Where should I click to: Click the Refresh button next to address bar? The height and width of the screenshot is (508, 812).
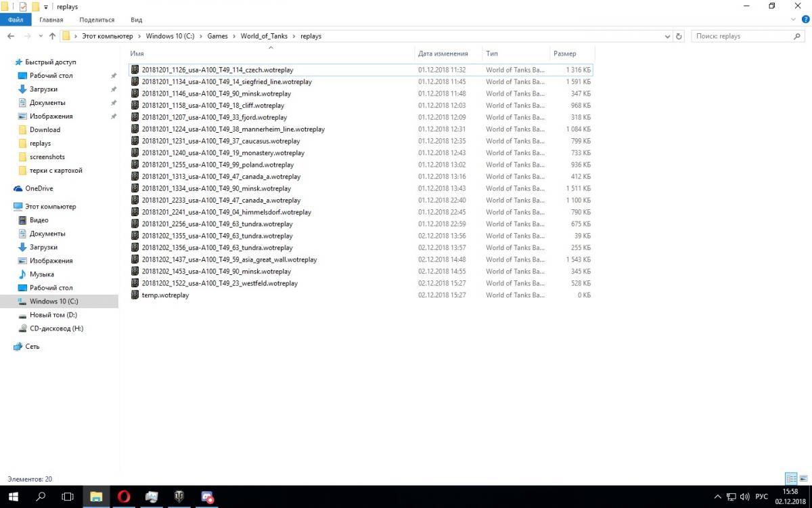679,36
